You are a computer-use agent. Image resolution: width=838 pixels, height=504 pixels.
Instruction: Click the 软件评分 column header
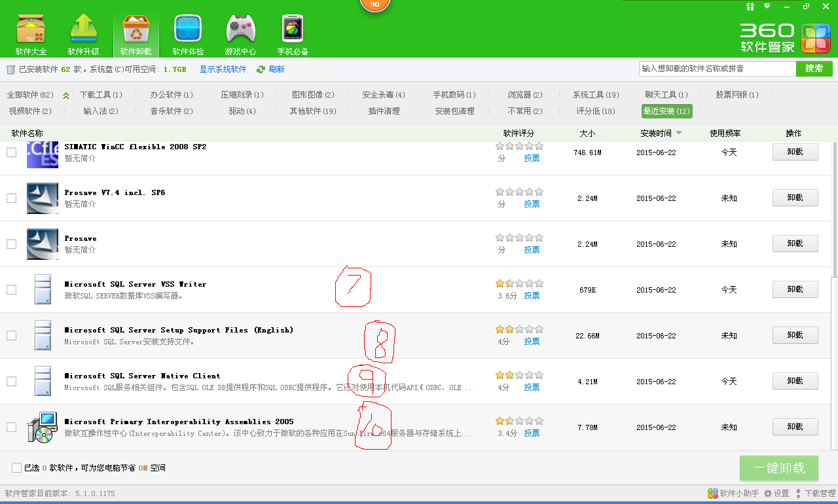519,134
